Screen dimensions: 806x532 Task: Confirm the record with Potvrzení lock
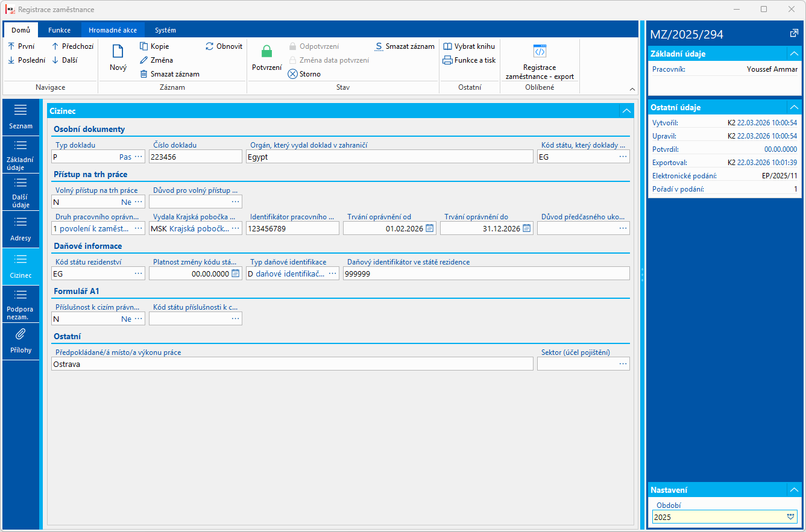[266, 58]
